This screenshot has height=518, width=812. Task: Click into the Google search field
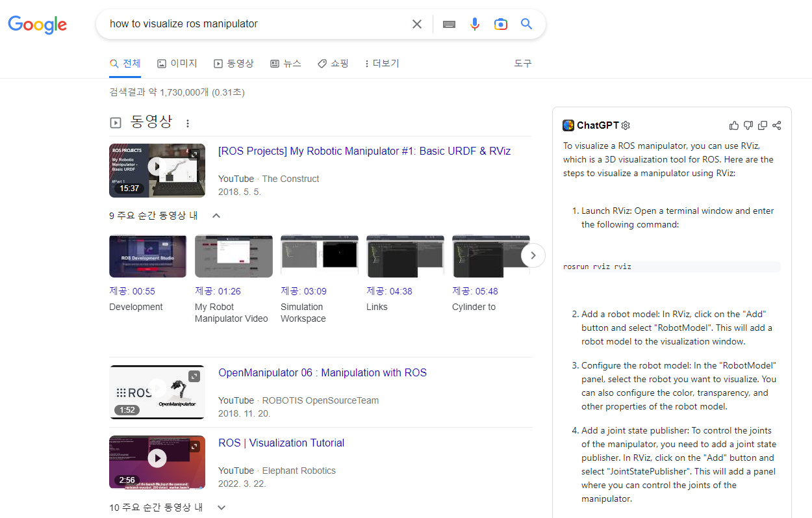click(x=257, y=24)
